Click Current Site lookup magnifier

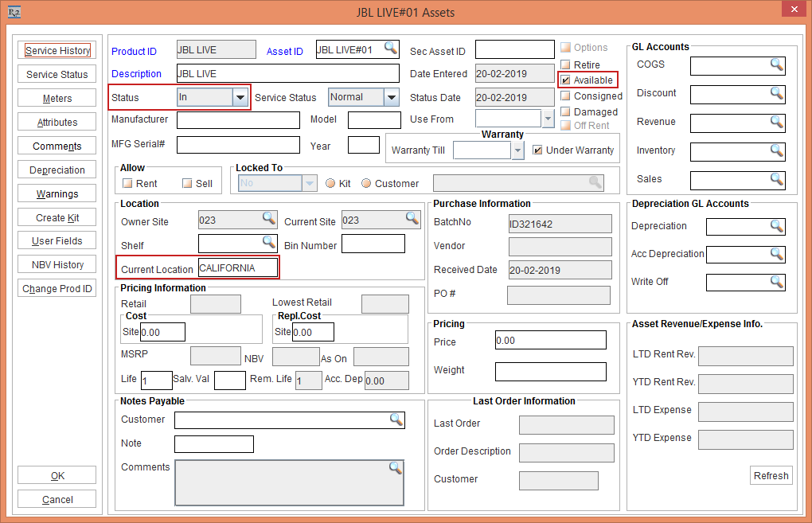[412, 219]
